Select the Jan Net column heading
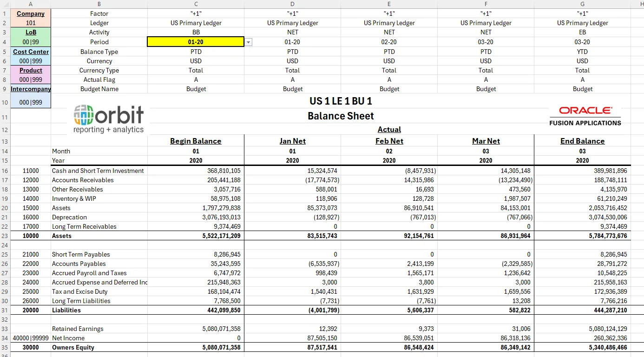The height and width of the screenshot is (357, 644). coord(292,141)
